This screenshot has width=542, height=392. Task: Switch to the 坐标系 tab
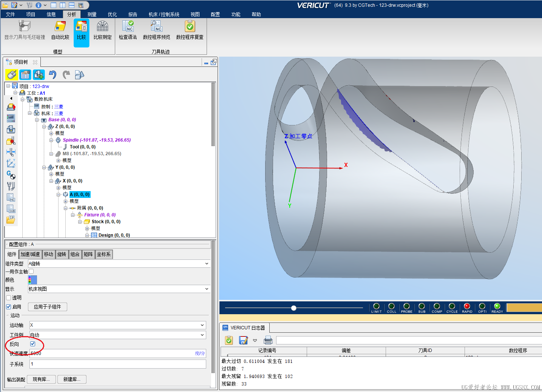click(104, 255)
